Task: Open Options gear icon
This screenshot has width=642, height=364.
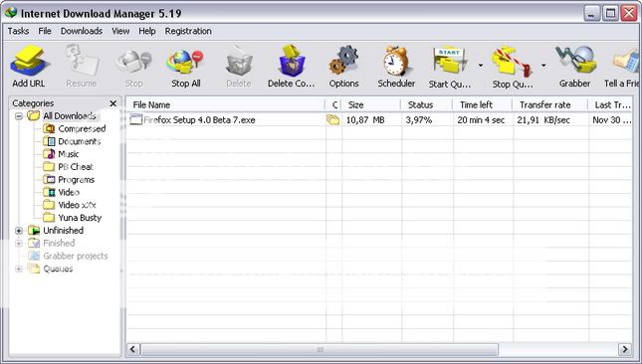Action: 343,62
